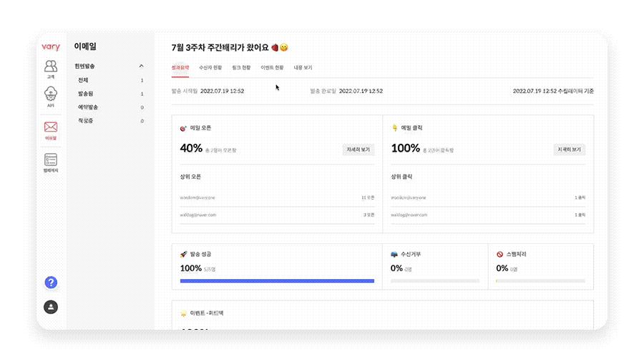
Task: Select 예약발송 in the email sidebar
Action: [88, 107]
